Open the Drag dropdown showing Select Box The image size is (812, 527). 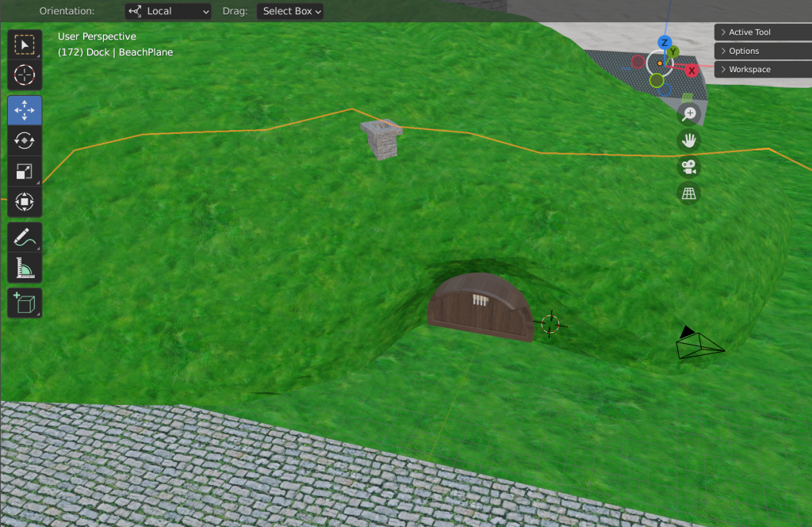[290, 11]
